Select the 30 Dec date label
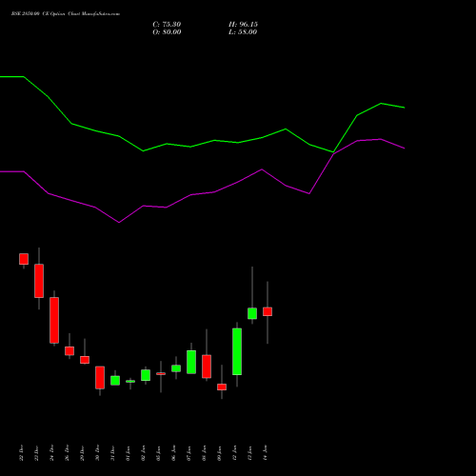 pos(97,453)
